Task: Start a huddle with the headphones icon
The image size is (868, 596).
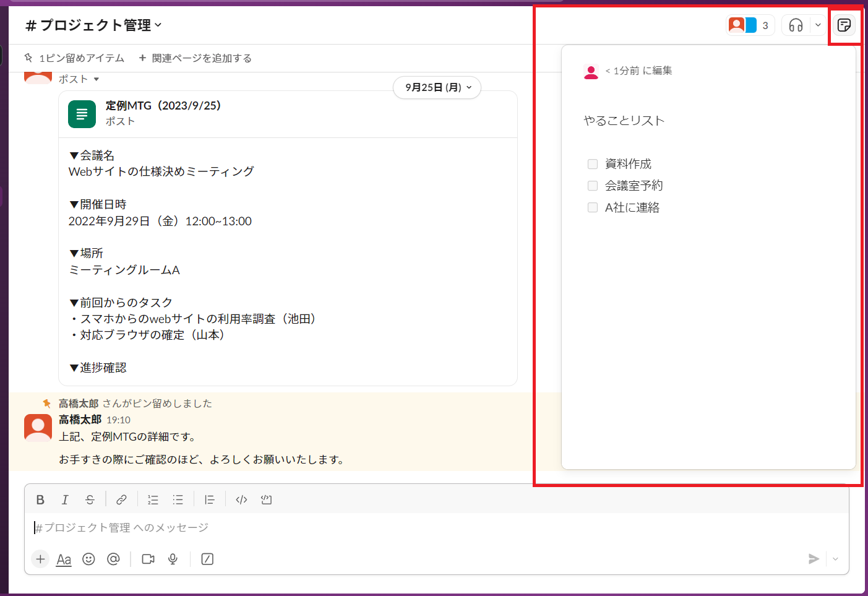Action: (x=796, y=25)
